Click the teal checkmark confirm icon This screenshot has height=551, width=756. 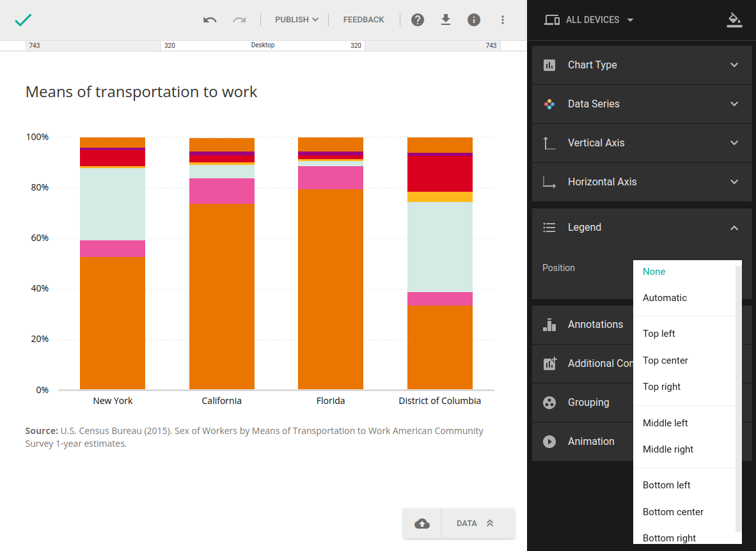[x=23, y=20]
